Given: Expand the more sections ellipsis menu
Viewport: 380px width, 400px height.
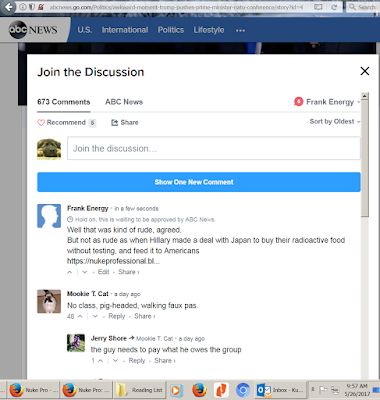Looking at the screenshot, I should click(240, 30).
